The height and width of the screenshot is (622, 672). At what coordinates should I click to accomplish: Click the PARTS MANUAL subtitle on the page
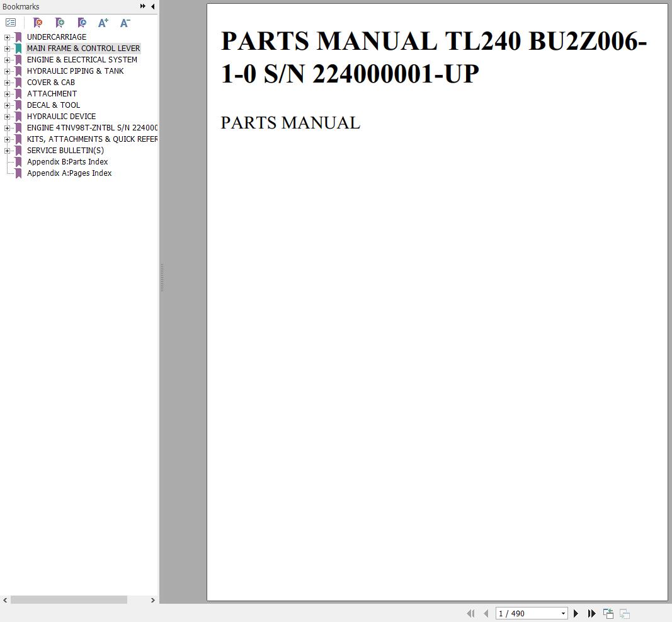tap(290, 123)
